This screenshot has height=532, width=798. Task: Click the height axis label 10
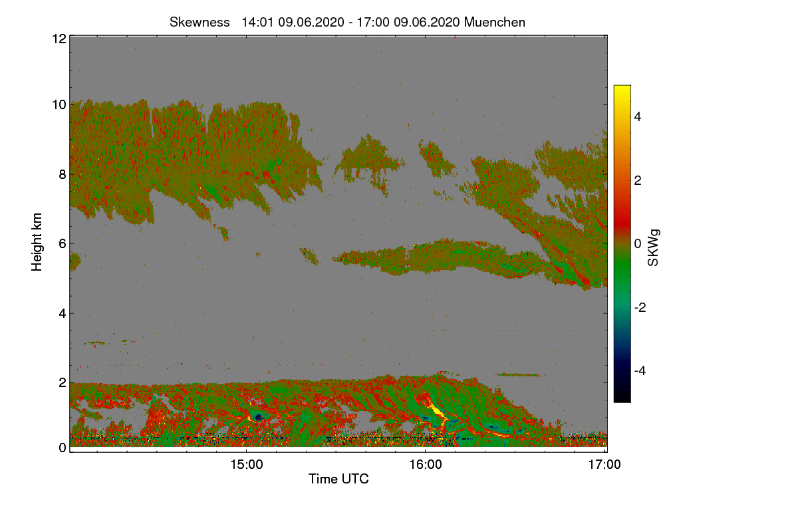click(x=59, y=104)
